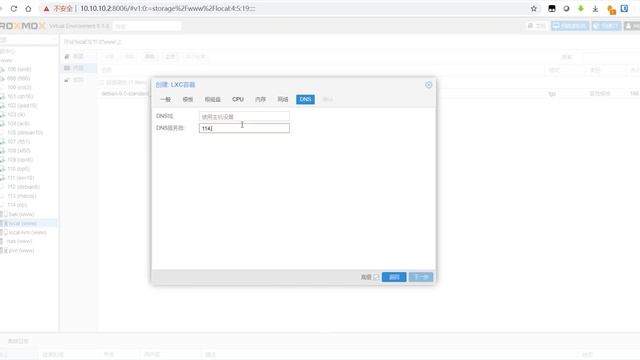Select the local (www) storage
This screenshot has width=640, height=360.
point(22,223)
